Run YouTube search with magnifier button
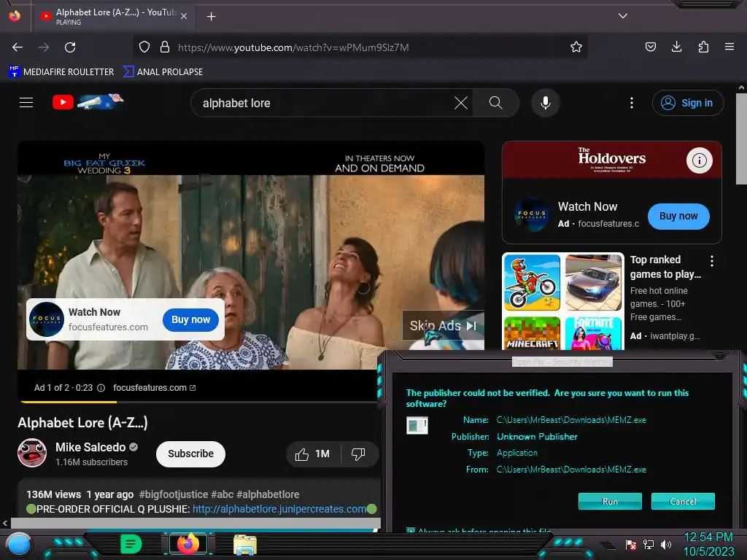Viewport: 747px width, 560px height. [x=495, y=103]
